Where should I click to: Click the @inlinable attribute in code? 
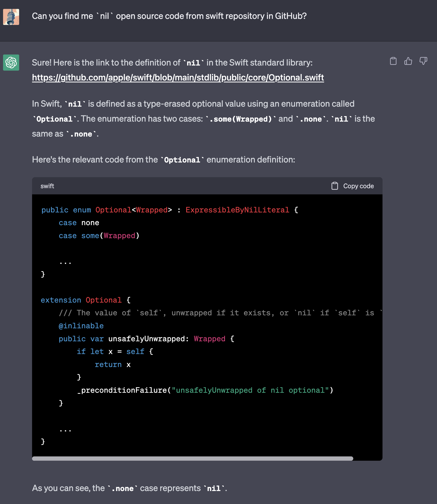(81, 326)
